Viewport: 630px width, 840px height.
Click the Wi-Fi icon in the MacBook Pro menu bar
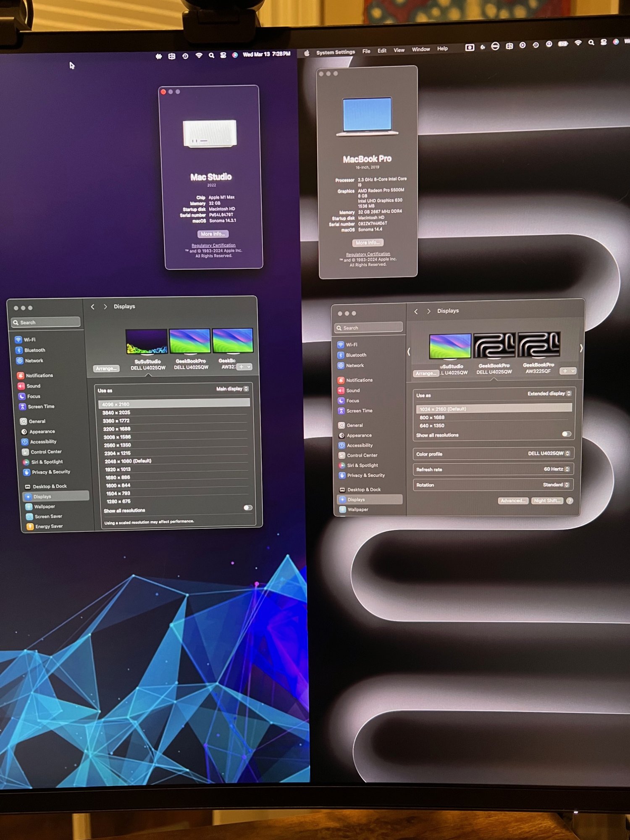578,42
